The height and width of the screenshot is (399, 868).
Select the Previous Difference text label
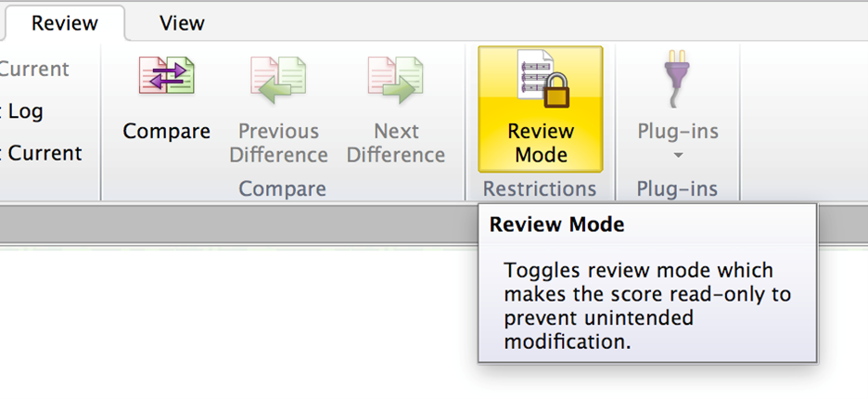pos(278,143)
